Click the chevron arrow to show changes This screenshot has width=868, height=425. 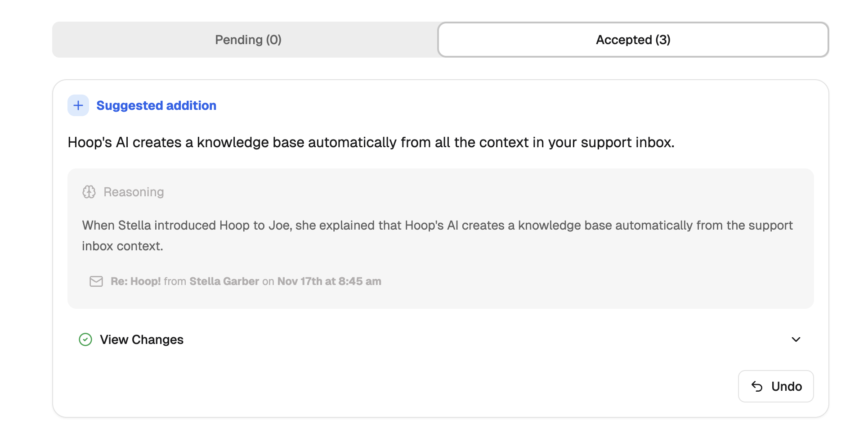pyautogui.click(x=796, y=339)
